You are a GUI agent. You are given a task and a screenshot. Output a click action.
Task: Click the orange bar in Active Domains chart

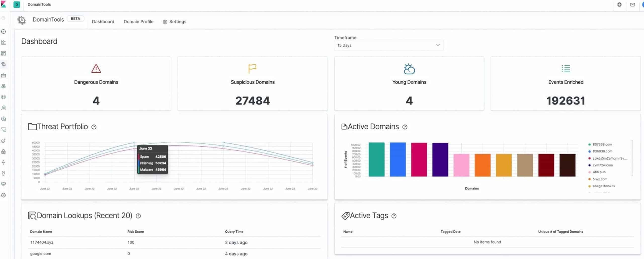click(482, 165)
